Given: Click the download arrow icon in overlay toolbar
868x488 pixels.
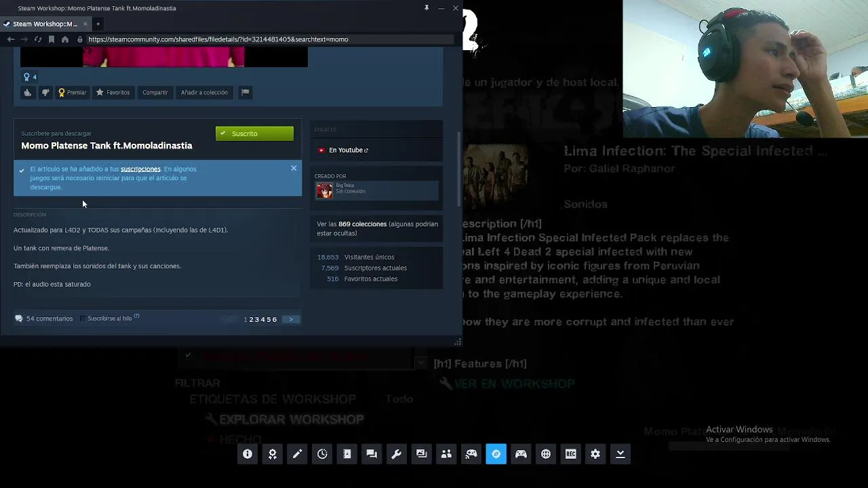Looking at the screenshot, I should [620, 454].
